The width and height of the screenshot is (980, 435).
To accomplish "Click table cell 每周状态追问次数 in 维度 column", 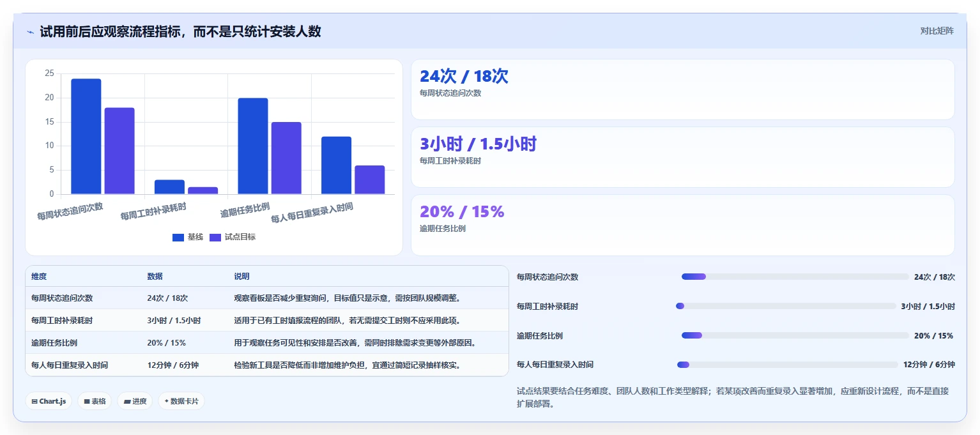I will (62, 298).
